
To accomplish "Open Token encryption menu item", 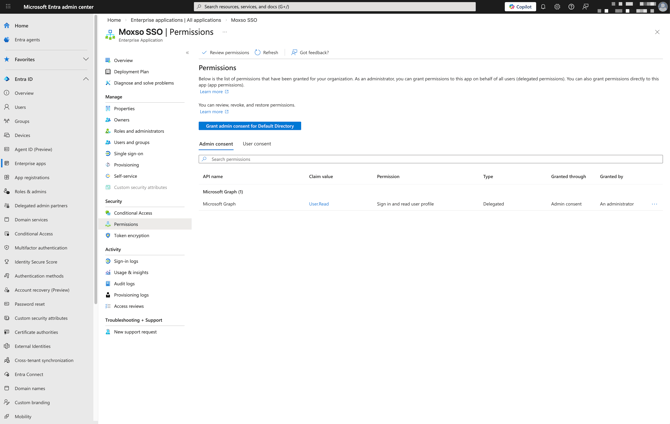I will tap(131, 236).
